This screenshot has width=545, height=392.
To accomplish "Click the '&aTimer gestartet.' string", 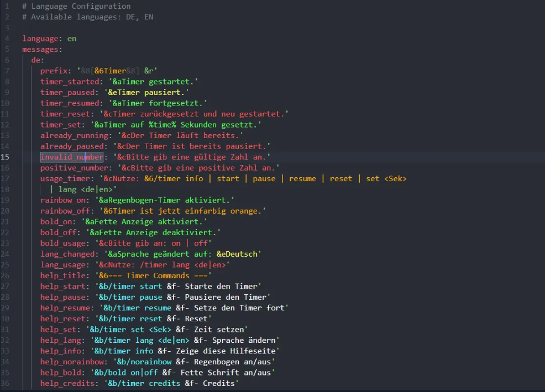I will (x=153, y=82).
